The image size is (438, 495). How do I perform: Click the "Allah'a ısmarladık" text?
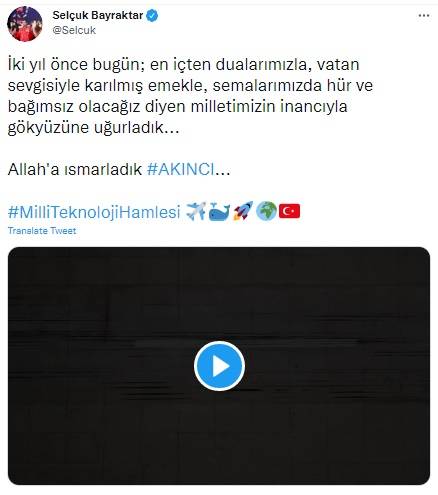click(x=75, y=169)
